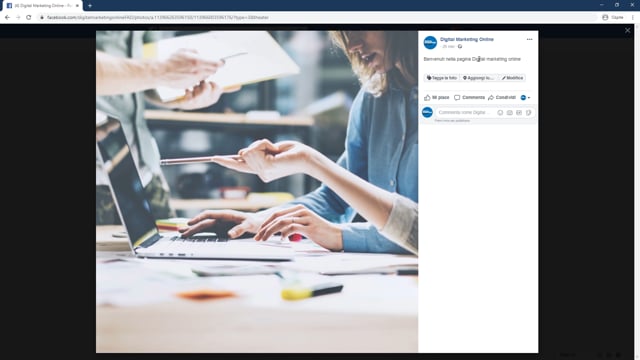This screenshot has height=360, width=640.
Task: Like the photo with Mi piace
Action: pos(436,98)
